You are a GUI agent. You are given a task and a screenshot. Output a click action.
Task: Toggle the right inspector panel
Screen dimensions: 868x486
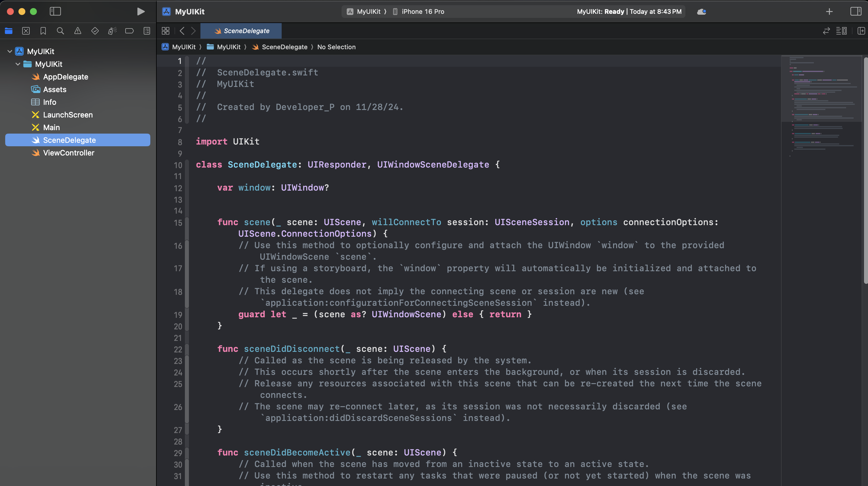pyautogui.click(x=856, y=12)
